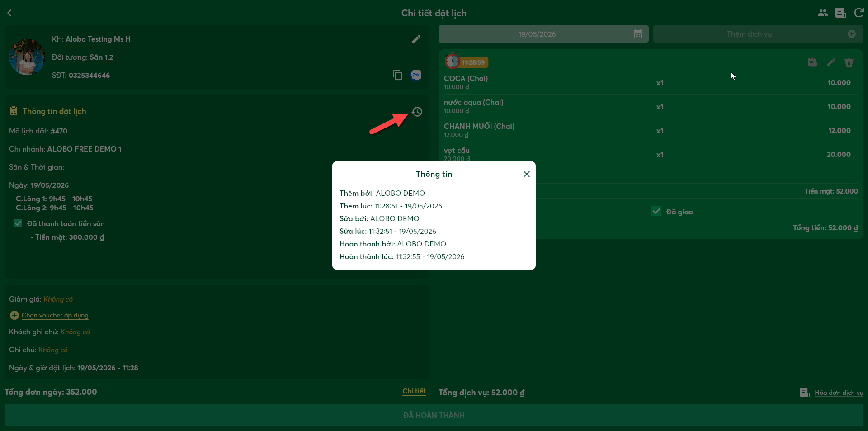
Task: Edit the 11:28:59 service order
Action: [830, 62]
